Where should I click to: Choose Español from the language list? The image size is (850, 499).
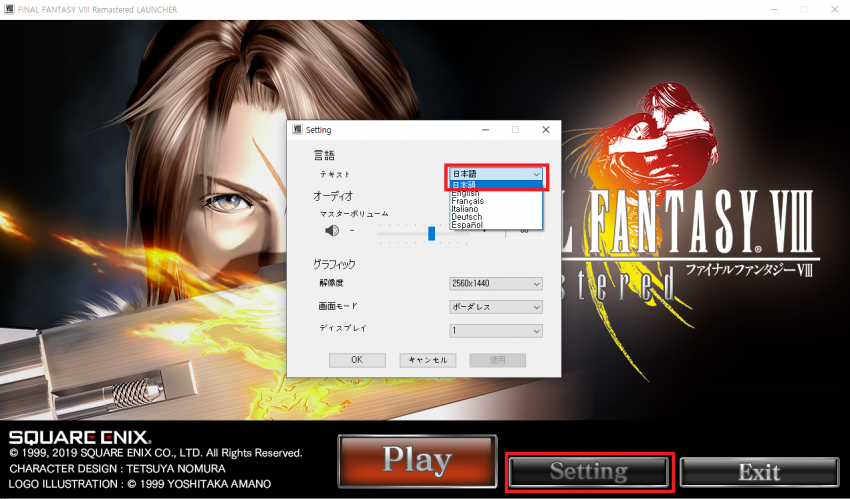click(x=495, y=225)
